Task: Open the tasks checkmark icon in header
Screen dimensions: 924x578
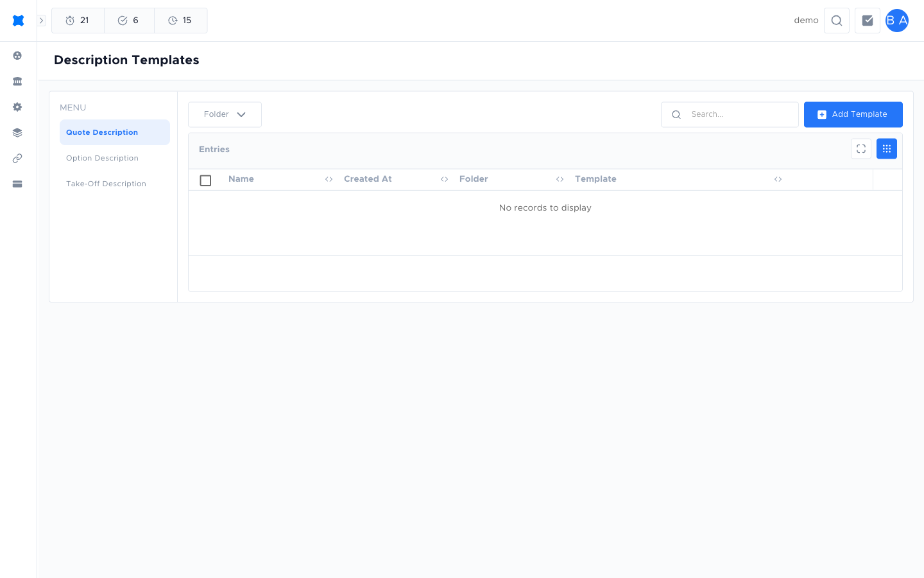Action: 868,21
